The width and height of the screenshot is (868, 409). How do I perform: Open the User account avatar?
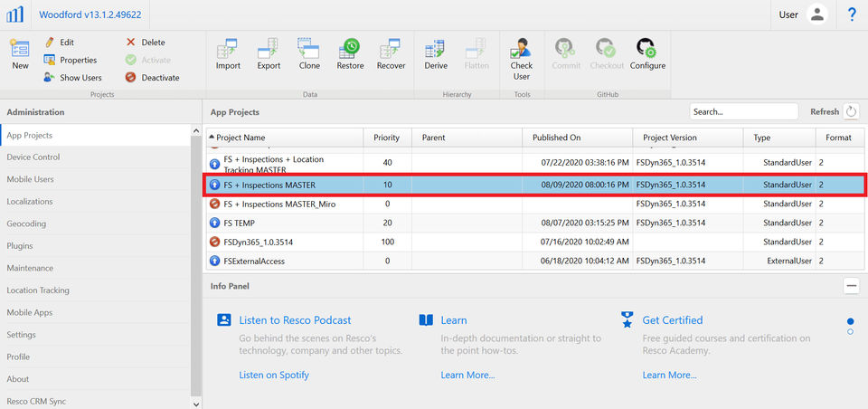click(x=817, y=15)
